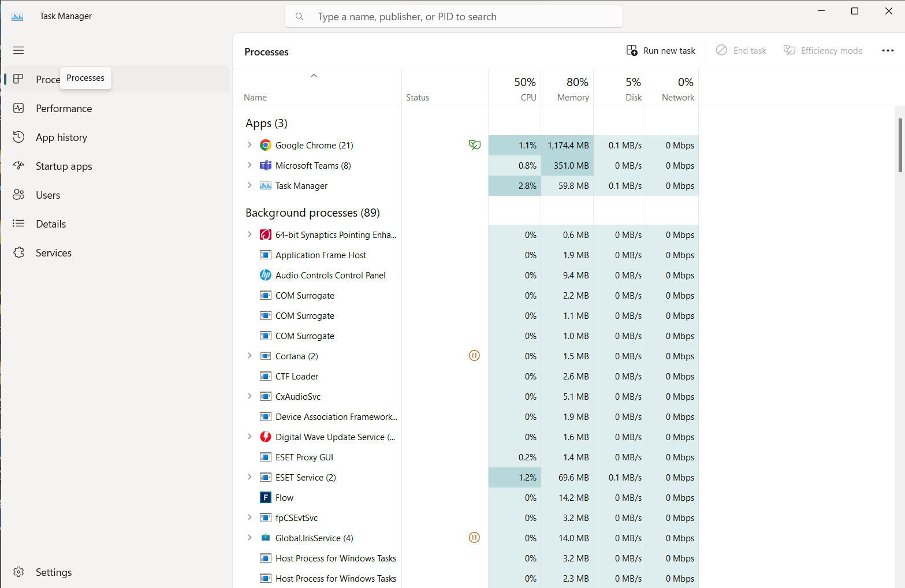This screenshot has height=588, width=905.
Task: Click the App history clock icon
Action: pos(18,137)
